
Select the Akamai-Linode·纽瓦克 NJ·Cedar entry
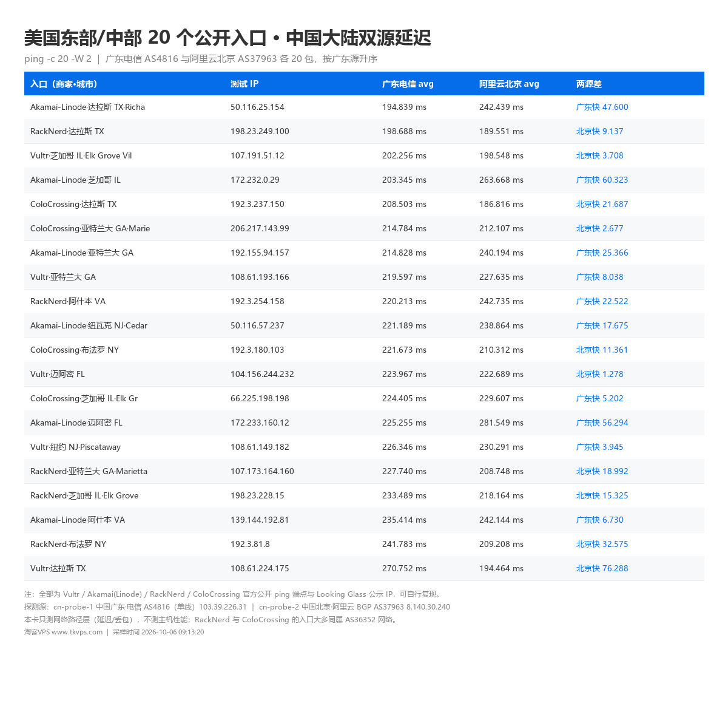89,325
